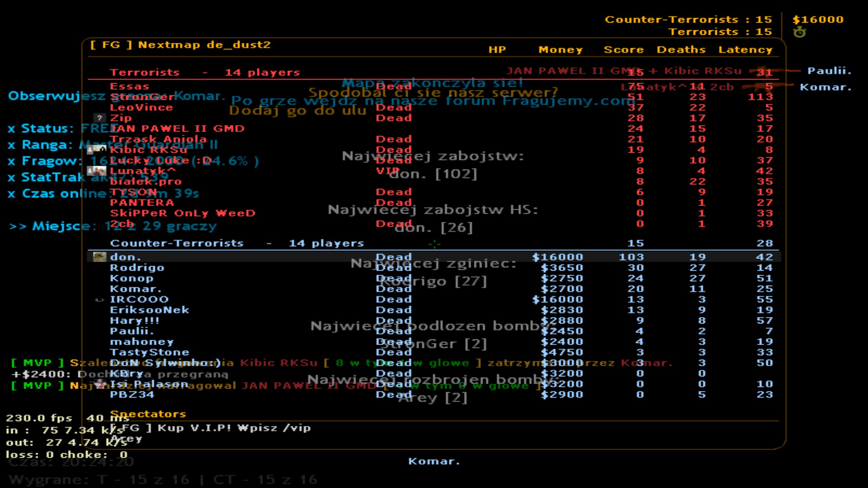Click the friend icon beside Kibic RKSu
This screenshot has width=868, height=488.
[x=91, y=149]
